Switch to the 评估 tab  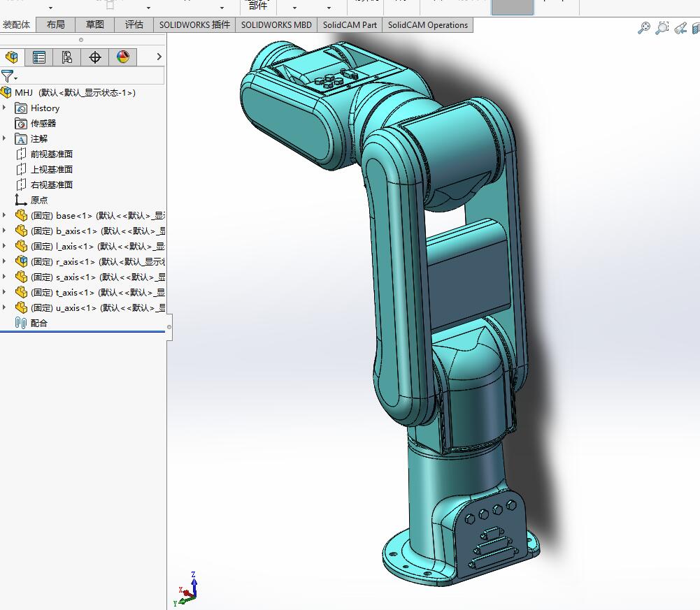[x=134, y=25]
